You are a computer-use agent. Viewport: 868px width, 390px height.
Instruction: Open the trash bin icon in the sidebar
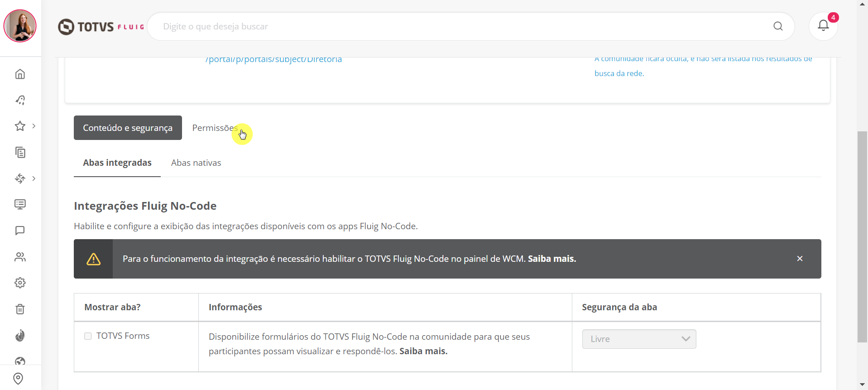click(20, 309)
